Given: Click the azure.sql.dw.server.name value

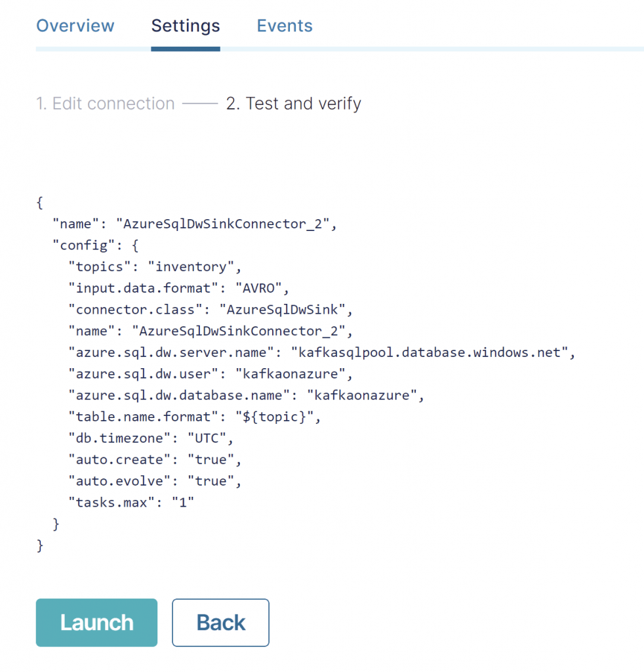Looking at the screenshot, I should [x=321, y=352].
